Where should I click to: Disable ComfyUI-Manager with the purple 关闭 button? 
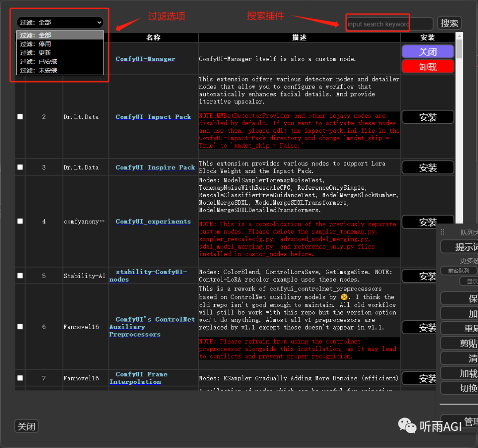[428, 51]
